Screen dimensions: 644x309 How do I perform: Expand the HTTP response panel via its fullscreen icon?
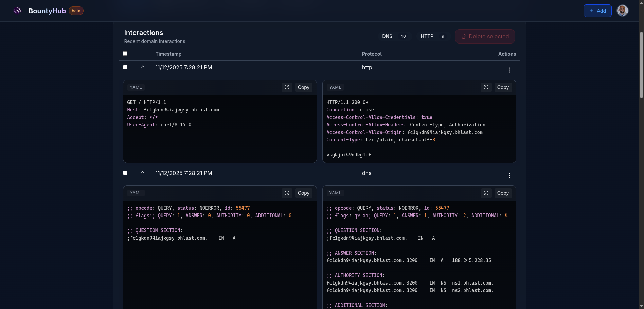click(486, 87)
